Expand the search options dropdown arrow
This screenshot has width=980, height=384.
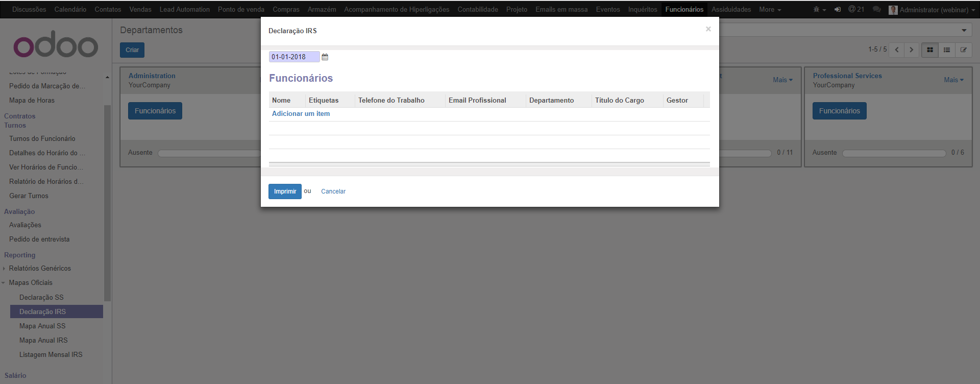coord(964,31)
